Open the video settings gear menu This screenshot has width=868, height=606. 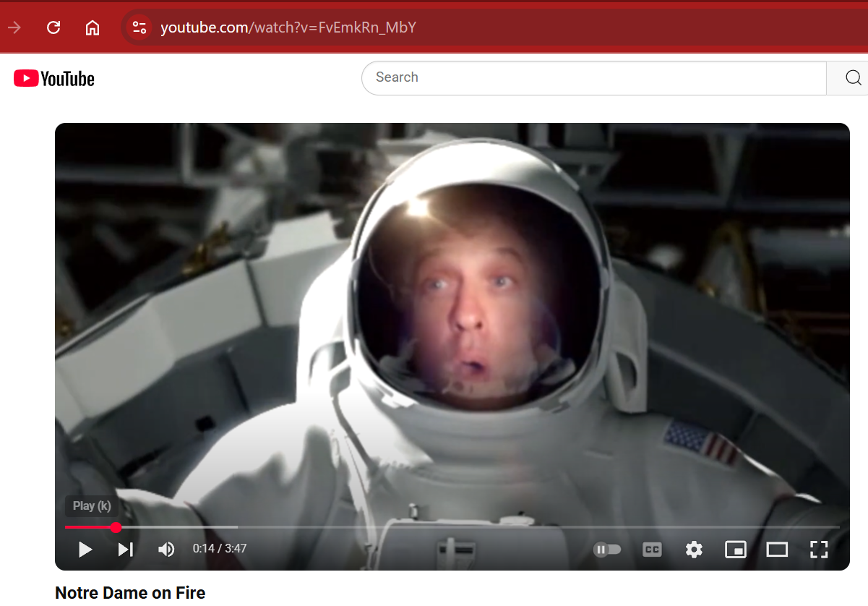pyautogui.click(x=694, y=550)
